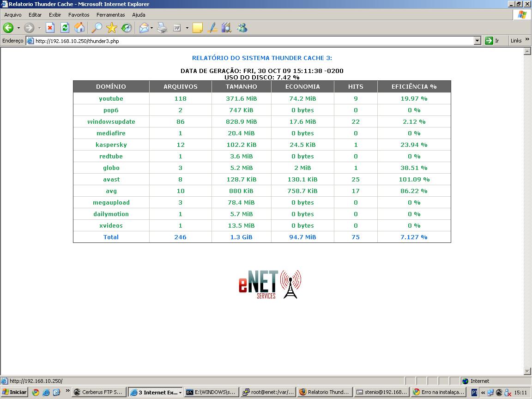
Task: Open the Mail envelope icon
Action: click(x=144, y=28)
